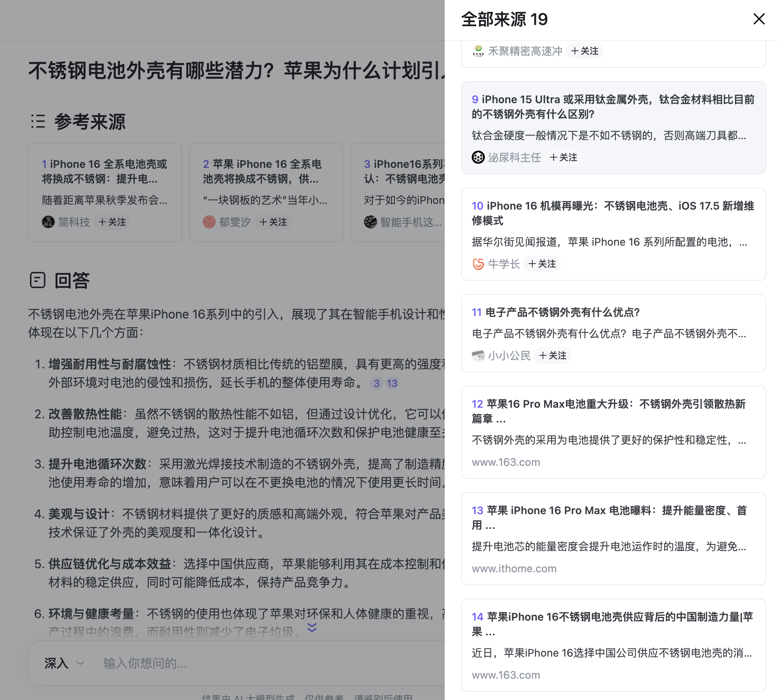Click www.163.com under source 12

tap(506, 462)
